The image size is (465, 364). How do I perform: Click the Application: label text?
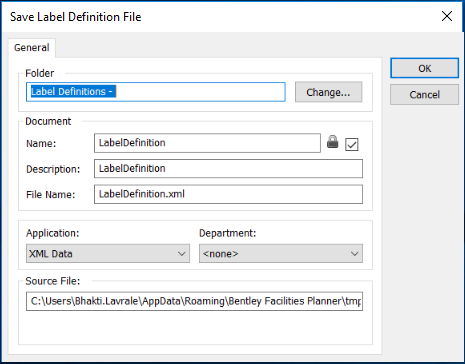pyautogui.click(x=53, y=233)
